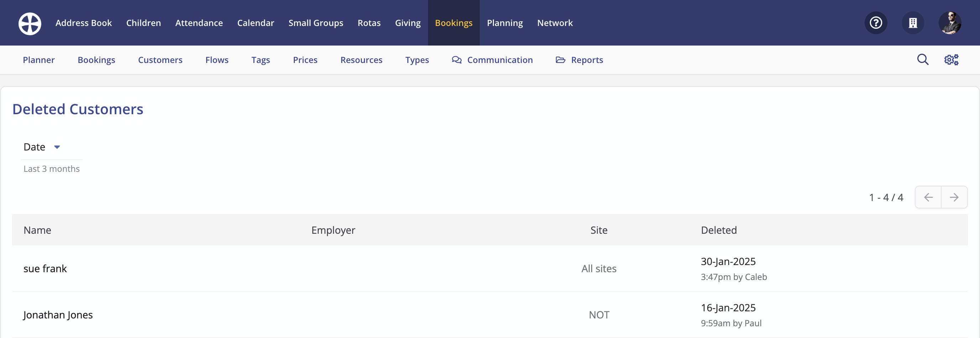This screenshot has width=980, height=338.
Task: Go to the next page of deleted customers
Action: (955, 197)
